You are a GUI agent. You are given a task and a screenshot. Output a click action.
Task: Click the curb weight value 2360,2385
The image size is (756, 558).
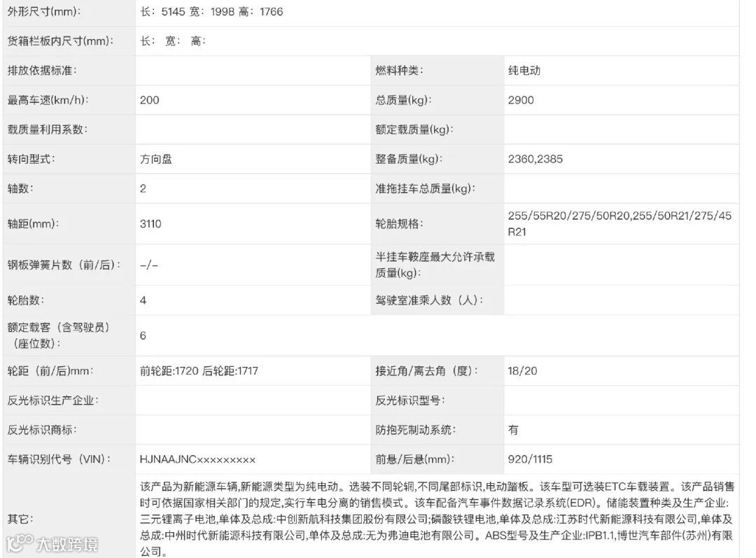coord(535,159)
